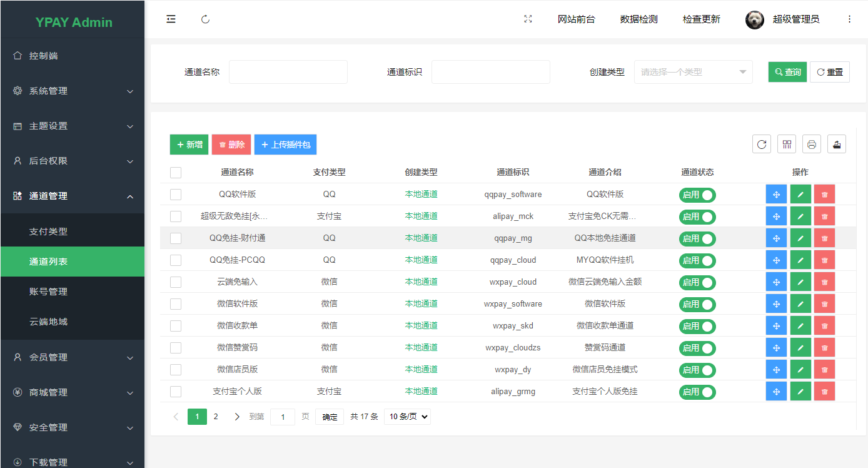This screenshot has height=468, width=868.
Task: Check the select-all checkbox in table header
Action: coord(176,172)
